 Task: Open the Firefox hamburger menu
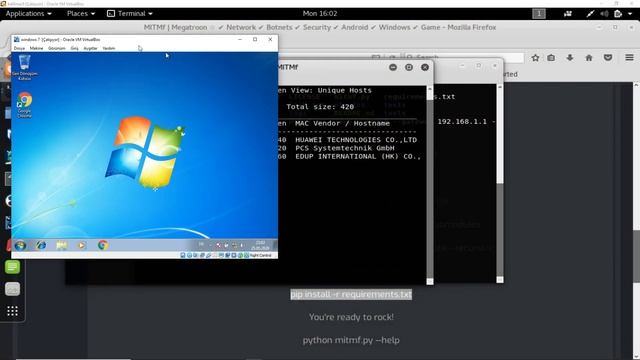pos(629,58)
